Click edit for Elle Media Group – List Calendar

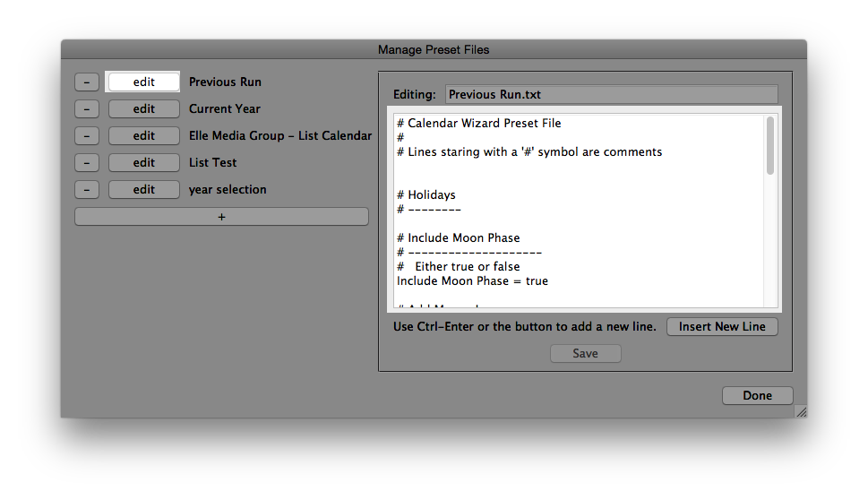[143, 135]
